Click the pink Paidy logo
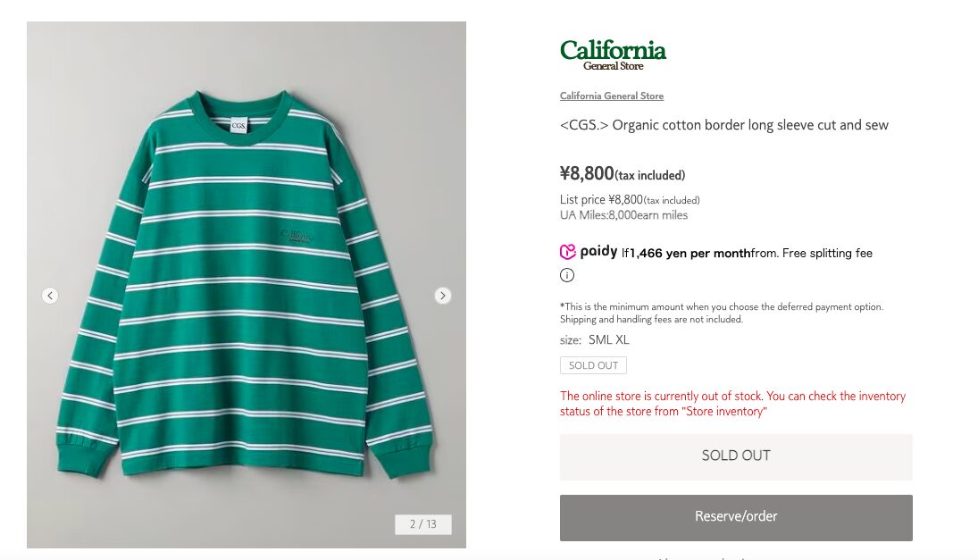978x560 pixels. click(588, 252)
